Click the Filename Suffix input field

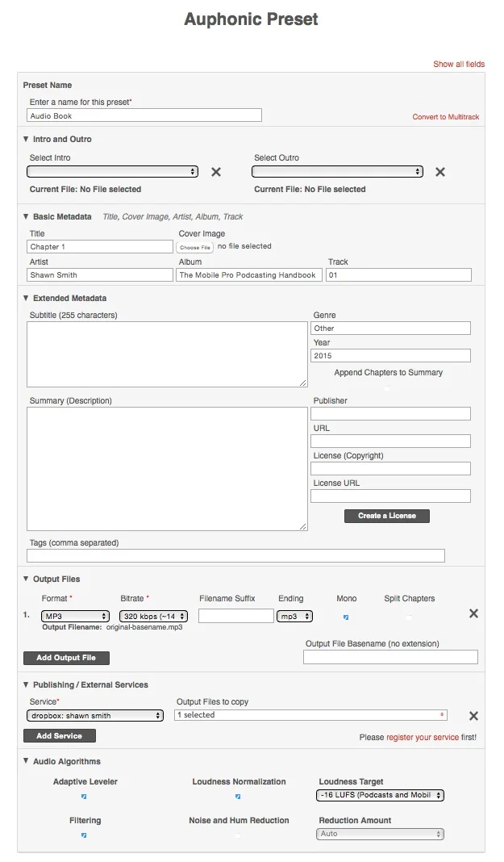(x=236, y=616)
